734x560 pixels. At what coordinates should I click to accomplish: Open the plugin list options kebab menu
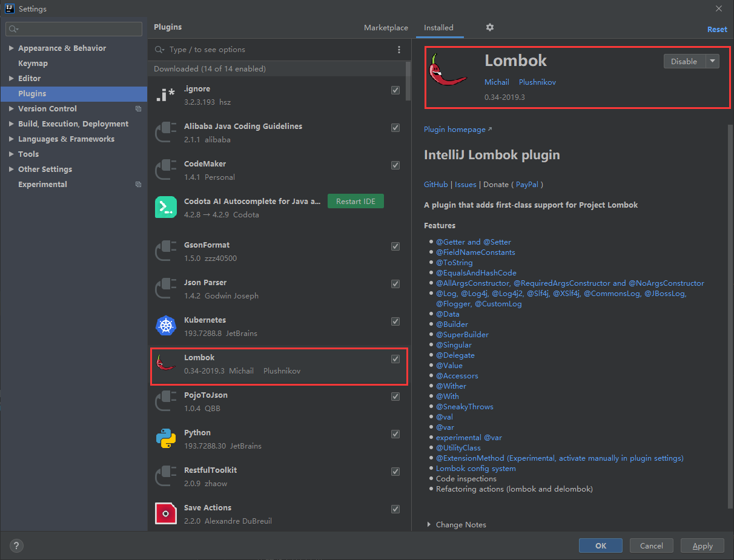tap(398, 50)
